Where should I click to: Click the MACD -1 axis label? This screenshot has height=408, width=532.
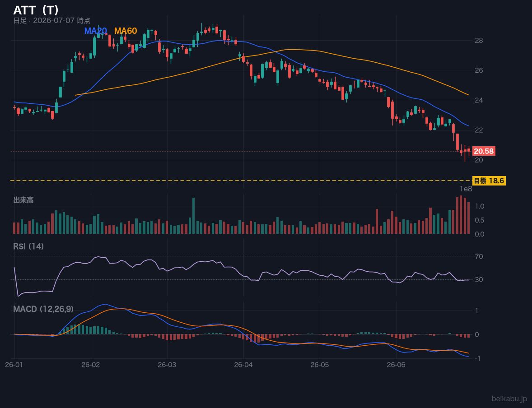(477, 358)
